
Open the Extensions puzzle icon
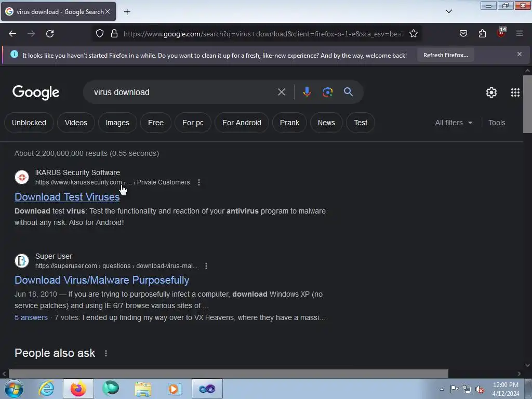point(482,34)
